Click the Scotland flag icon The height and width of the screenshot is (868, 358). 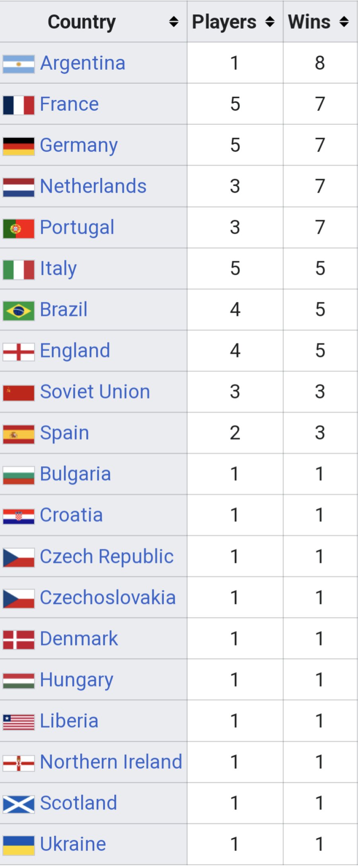coord(18,804)
